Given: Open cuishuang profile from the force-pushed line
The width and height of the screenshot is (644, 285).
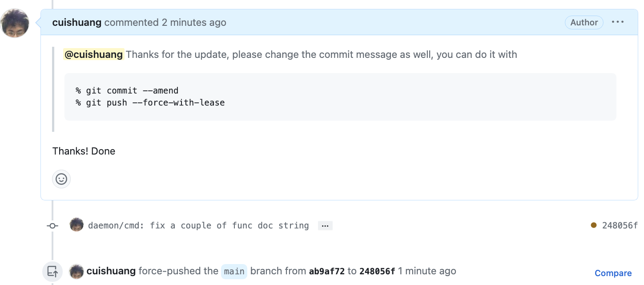Looking at the screenshot, I should pyautogui.click(x=111, y=271).
